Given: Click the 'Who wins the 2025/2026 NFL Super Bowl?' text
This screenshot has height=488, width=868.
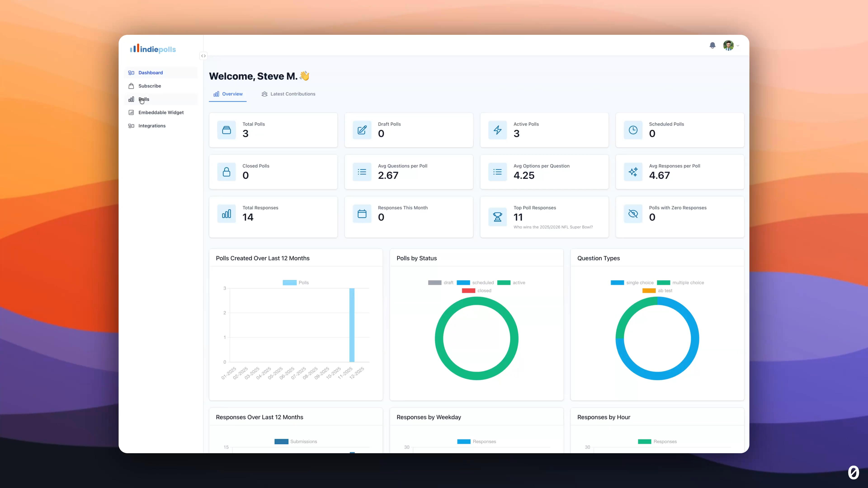Looking at the screenshot, I should click(553, 227).
